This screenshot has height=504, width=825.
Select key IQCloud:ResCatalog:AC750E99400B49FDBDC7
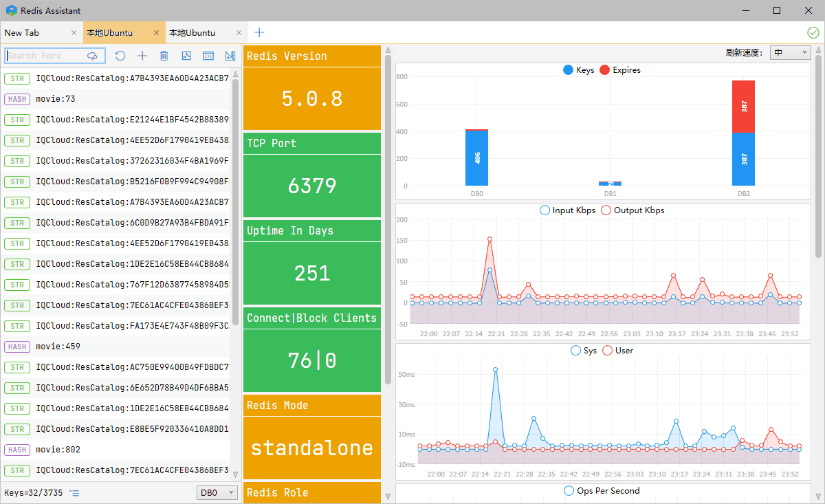click(115, 367)
